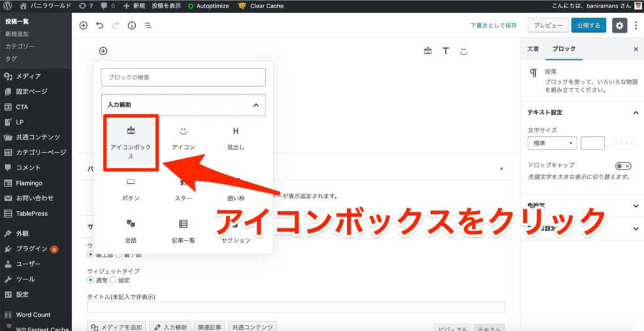This screenshot has height=331, width=644.
Task: Open the content structure info icon
Action: (x=131, y=25)
